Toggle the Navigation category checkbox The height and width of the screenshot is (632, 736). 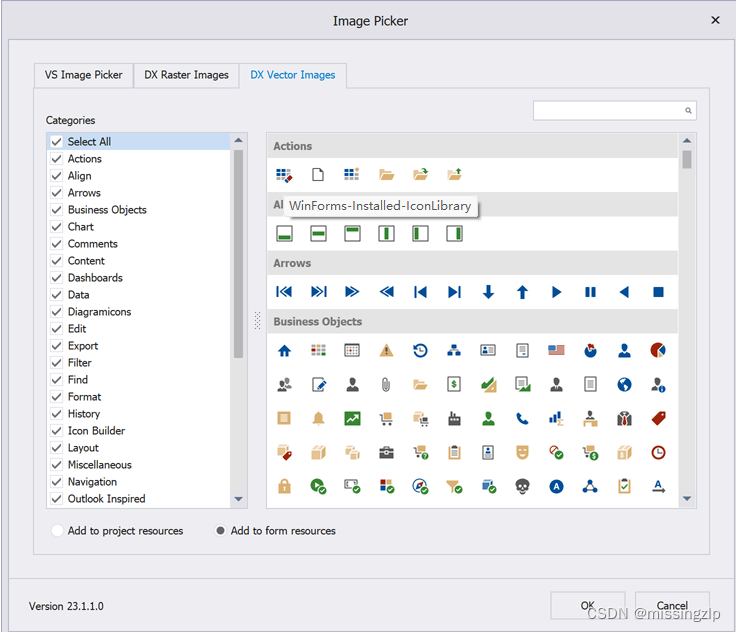pyautogui.click(x=56, y=482)
